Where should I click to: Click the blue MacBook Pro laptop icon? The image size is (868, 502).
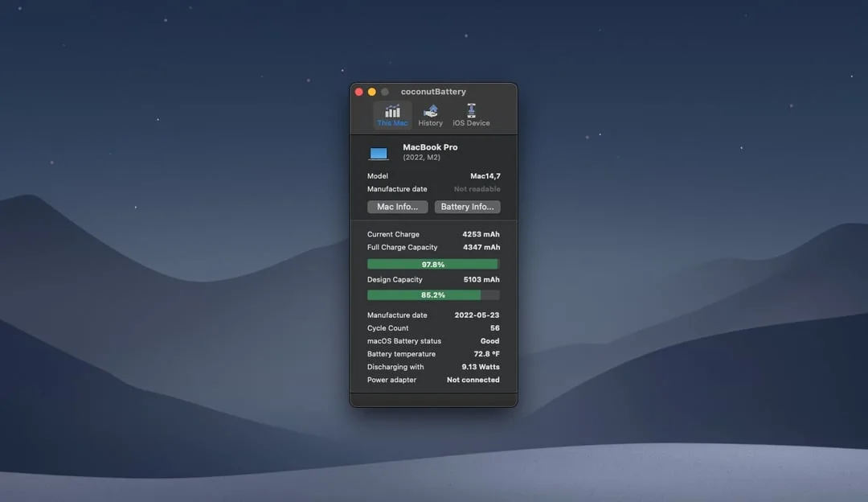click(379, 154)
